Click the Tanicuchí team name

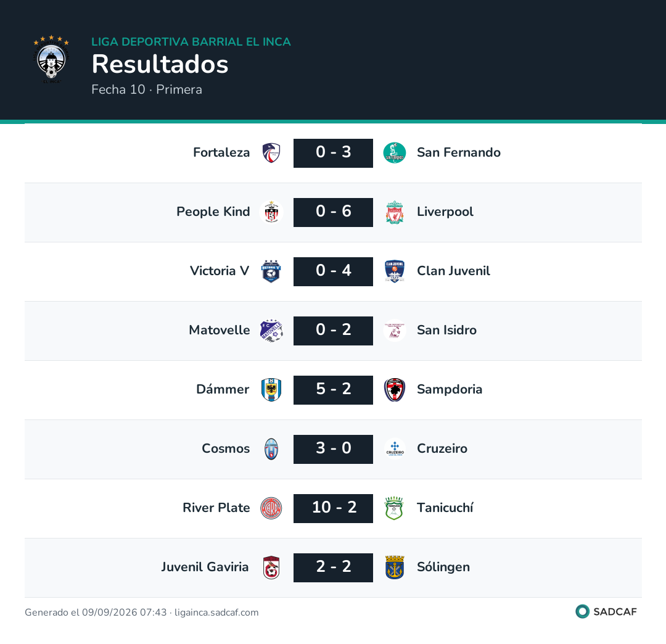[445, 508]
